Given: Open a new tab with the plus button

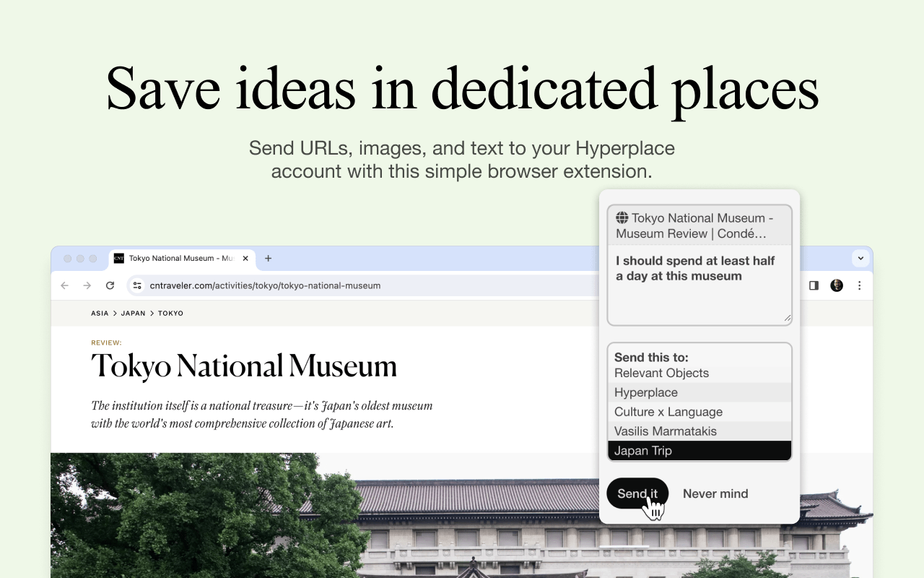Looking at the screenshot, I should point(268,257).
